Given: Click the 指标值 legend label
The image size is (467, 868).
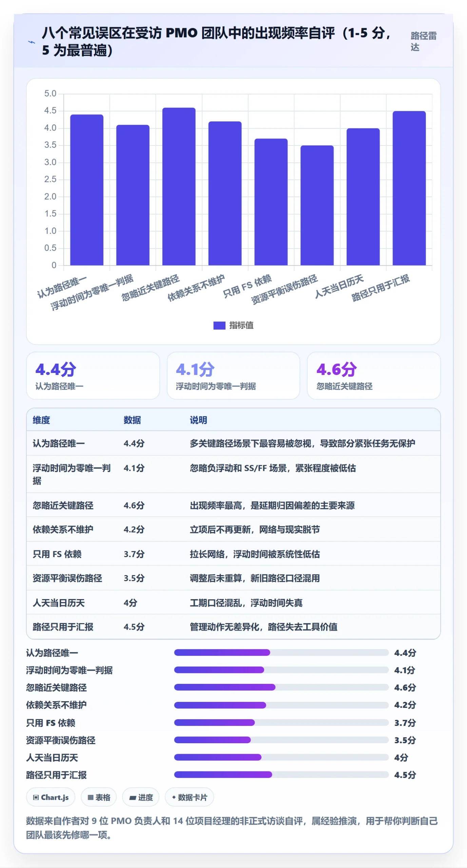Looking at the screenshot, I should (x=241, y=325).
